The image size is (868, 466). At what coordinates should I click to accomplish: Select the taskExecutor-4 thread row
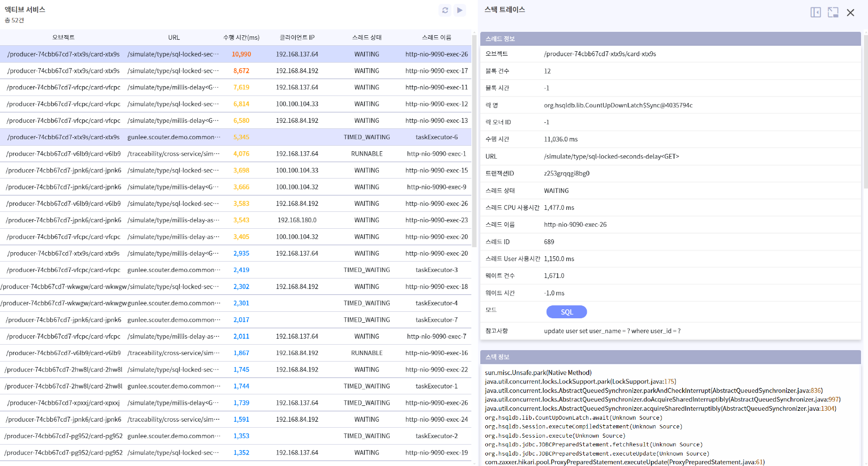tap(235, 303)
